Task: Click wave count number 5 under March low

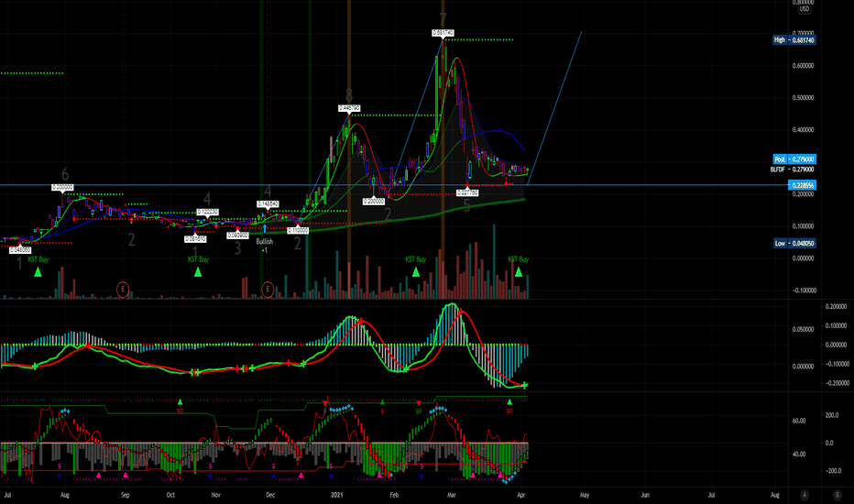Action: pos(466,205)
